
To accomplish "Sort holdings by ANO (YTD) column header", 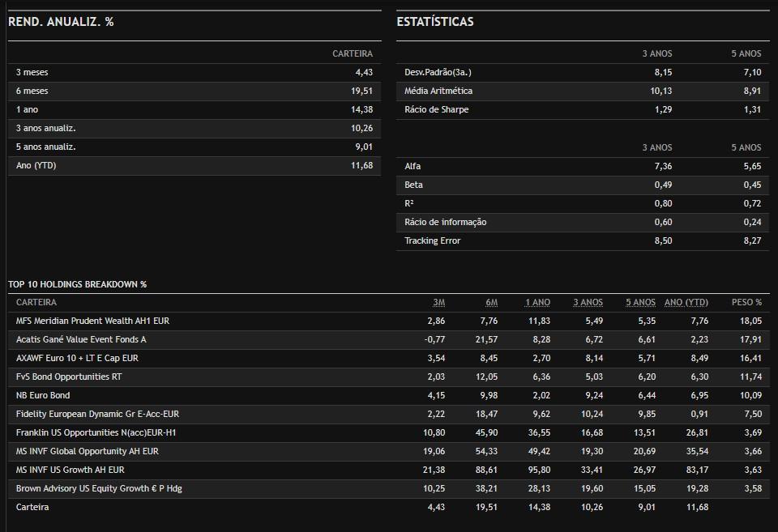I will [x=686, y=303].
